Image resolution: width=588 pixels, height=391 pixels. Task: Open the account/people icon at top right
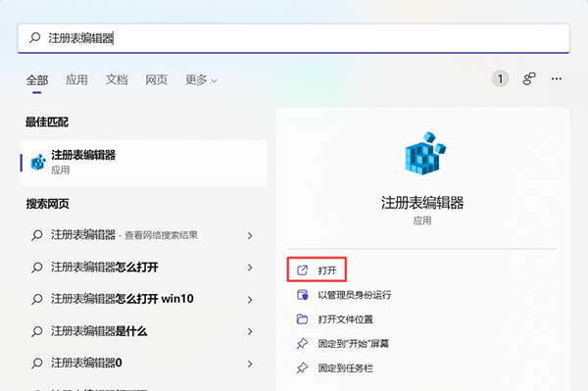tap(529, 78)
